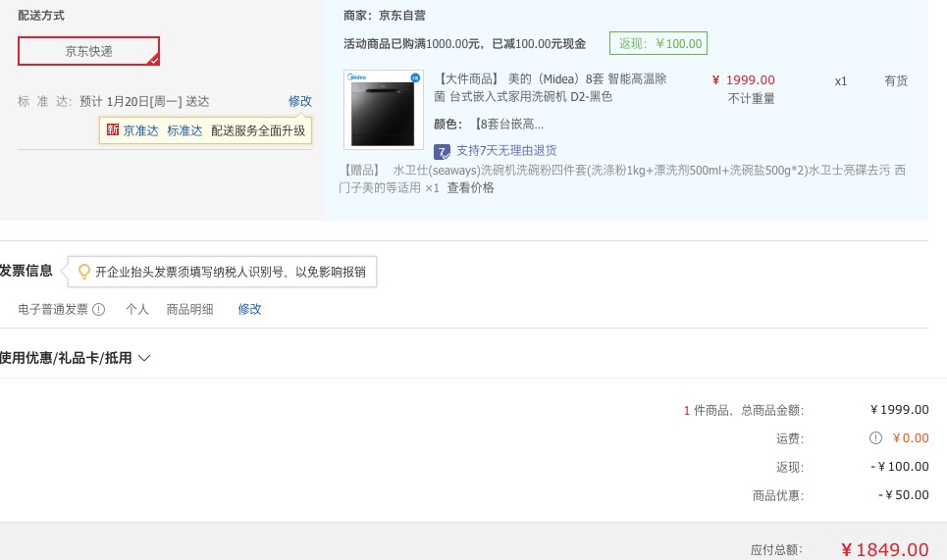Click info icon next to 运费 amount
Image resolution: width=947 pixels, height=560 pixels.
tap(875, 438)
